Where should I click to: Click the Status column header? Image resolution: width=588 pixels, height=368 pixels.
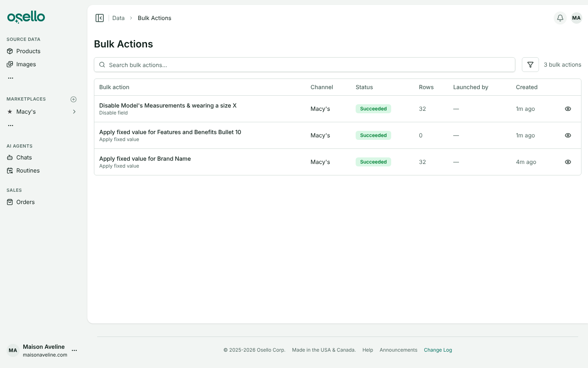364,87
